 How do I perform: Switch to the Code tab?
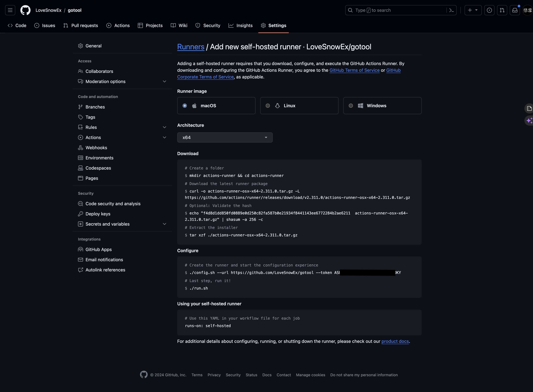pos(17,25)
